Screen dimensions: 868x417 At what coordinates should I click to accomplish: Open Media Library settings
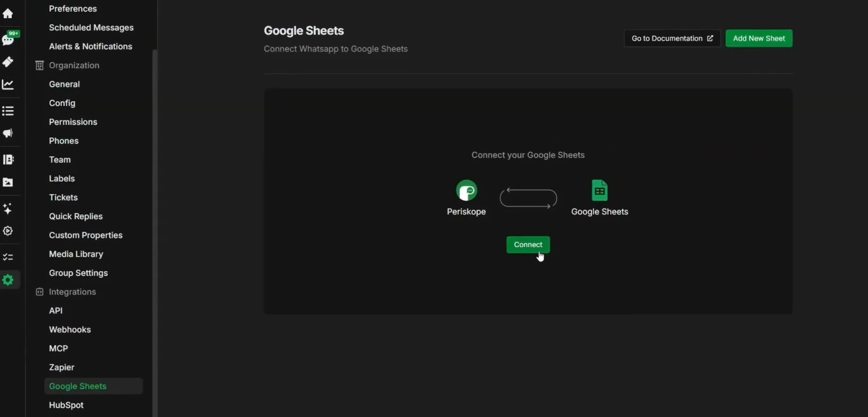pyautogui.click(x=76, y=254)
